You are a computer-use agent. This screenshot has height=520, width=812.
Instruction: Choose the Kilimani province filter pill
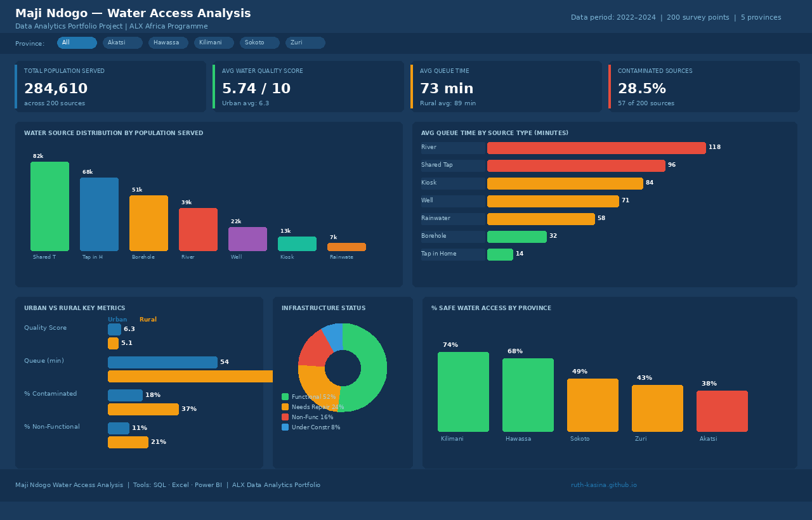pos(214,42)
